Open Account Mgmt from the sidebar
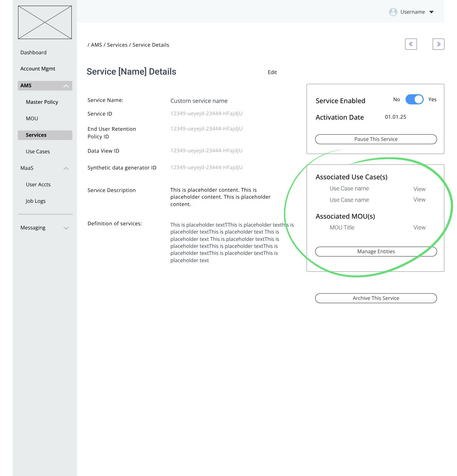This screenshot has height=476, width=457. [38, 69]
